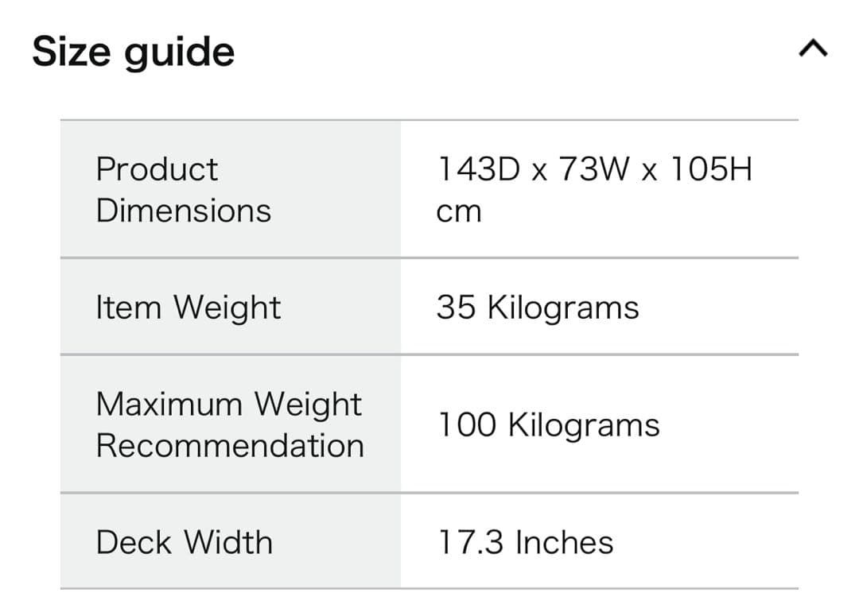859x616 pixels.
Task: Click the 17.3 Inches value
Action: [526, 542]
